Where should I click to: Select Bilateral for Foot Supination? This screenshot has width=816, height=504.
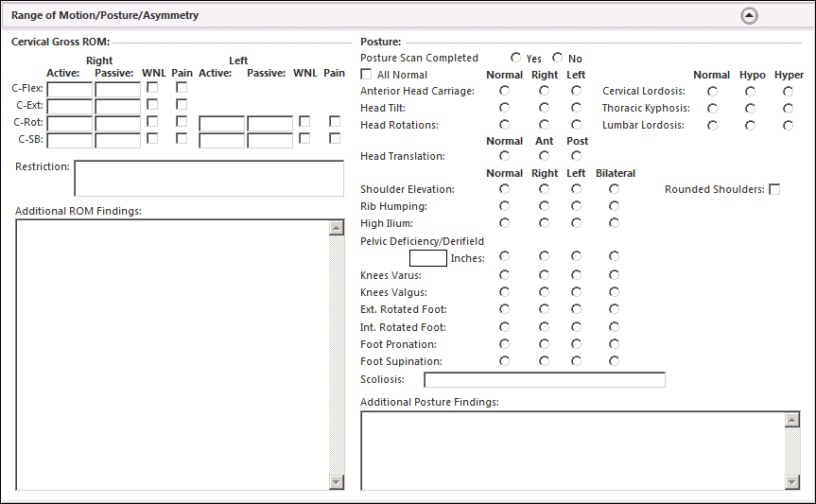click(614, 361)
